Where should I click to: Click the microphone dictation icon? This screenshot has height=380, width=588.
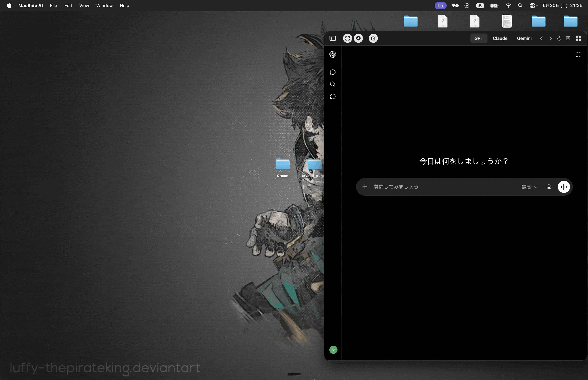(549, 187)
